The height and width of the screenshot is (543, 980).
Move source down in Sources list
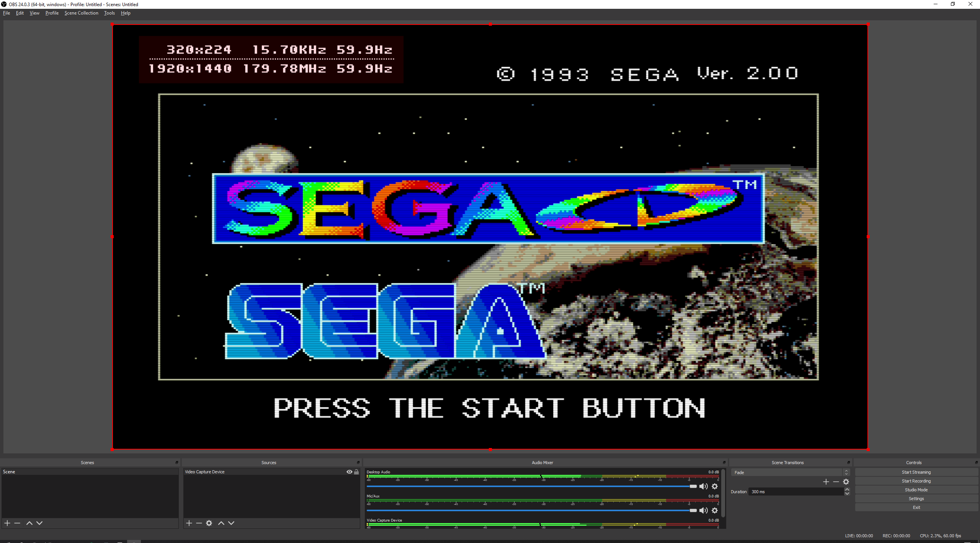[x=231, y=523]
